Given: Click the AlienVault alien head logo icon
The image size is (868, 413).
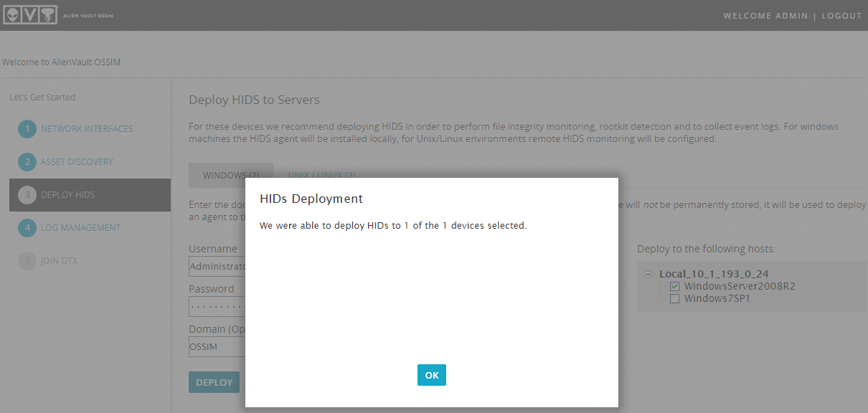Looking at the screenshot, I should click(12, 16).
